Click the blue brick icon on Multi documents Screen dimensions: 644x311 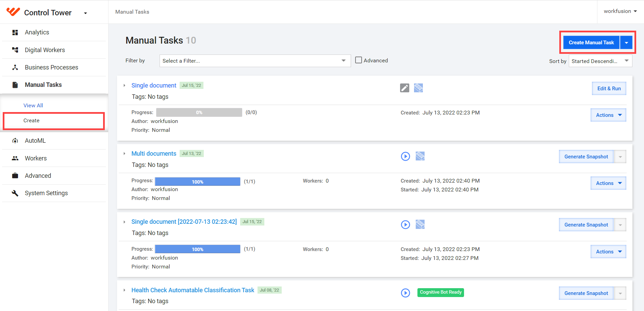coord(420,156)
